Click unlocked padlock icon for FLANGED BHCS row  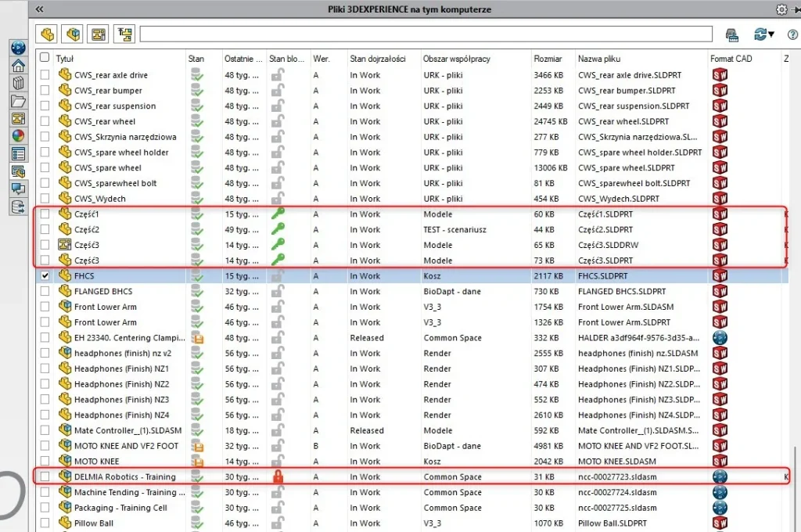click(x=278, y=291)
